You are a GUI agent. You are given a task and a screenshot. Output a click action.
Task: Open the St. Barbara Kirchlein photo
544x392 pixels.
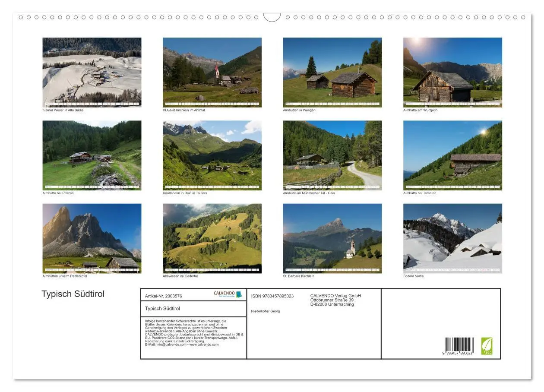pyautogui.click(x=332, y=238)
